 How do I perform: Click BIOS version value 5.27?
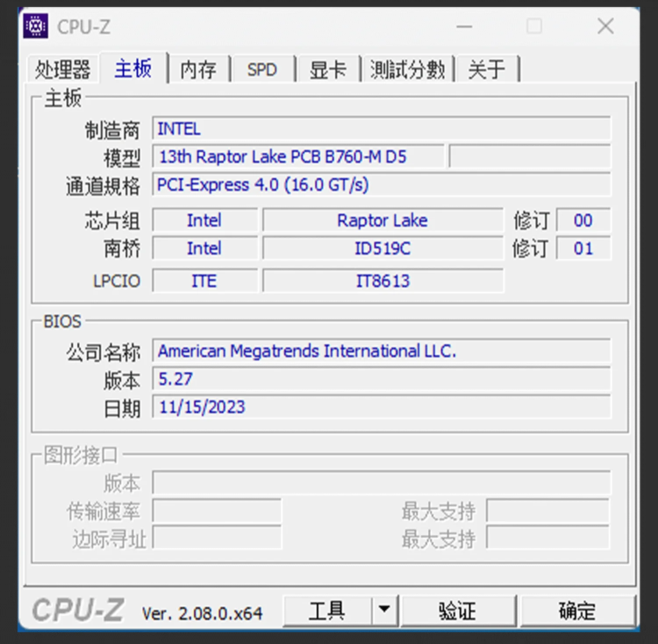381,379
